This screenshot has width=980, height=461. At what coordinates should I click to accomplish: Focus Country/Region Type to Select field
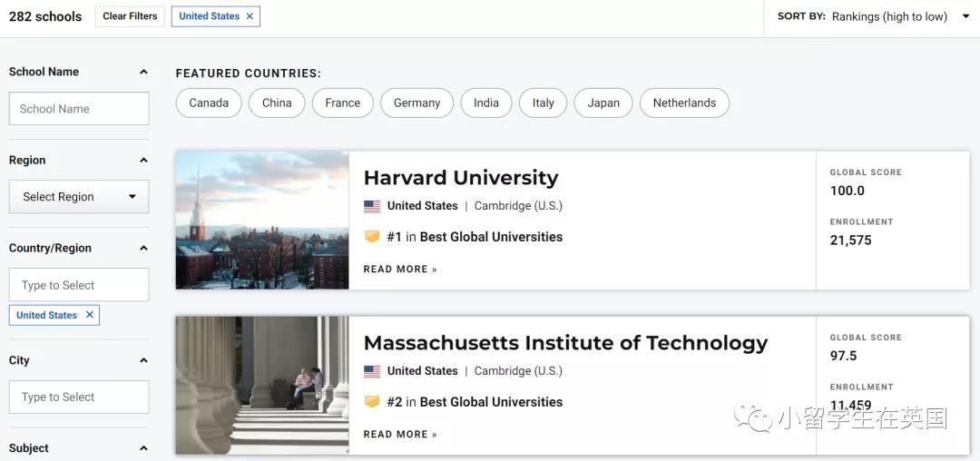pos(79,285)
